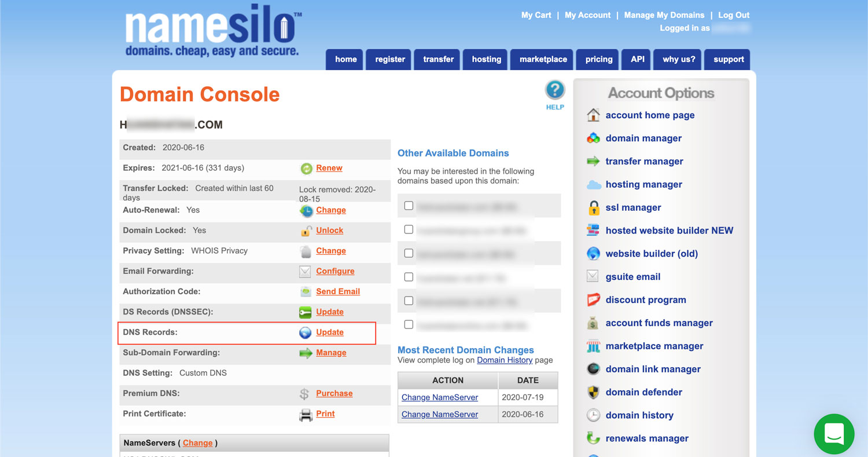868x457 pixels.
Task: Click the Print Certificate printer icon
Action: point(306,415)
